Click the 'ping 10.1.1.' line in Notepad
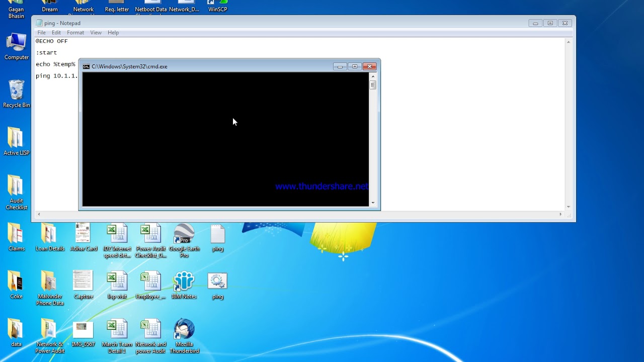The height and width of the screenshot is (362, 644). pos(57,76)
